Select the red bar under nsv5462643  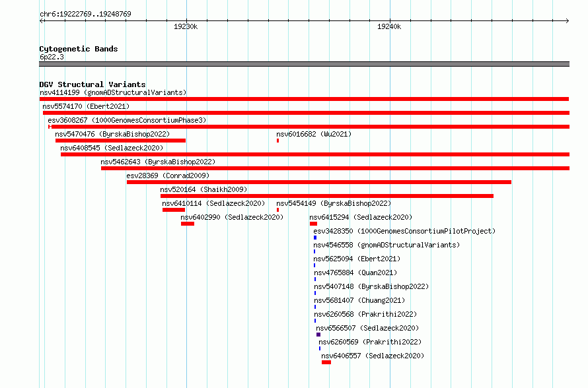335,168
